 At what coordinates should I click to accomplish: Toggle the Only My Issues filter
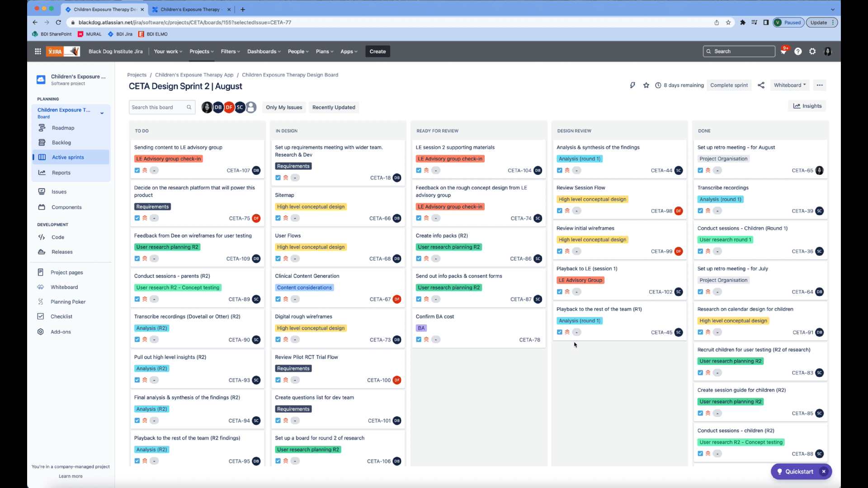click(284, 108)
